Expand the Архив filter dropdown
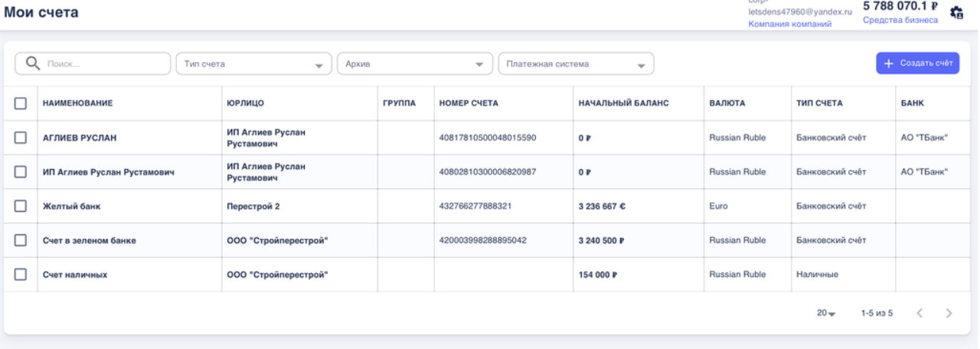The image size is (980, 349). [x=414, y=64]
